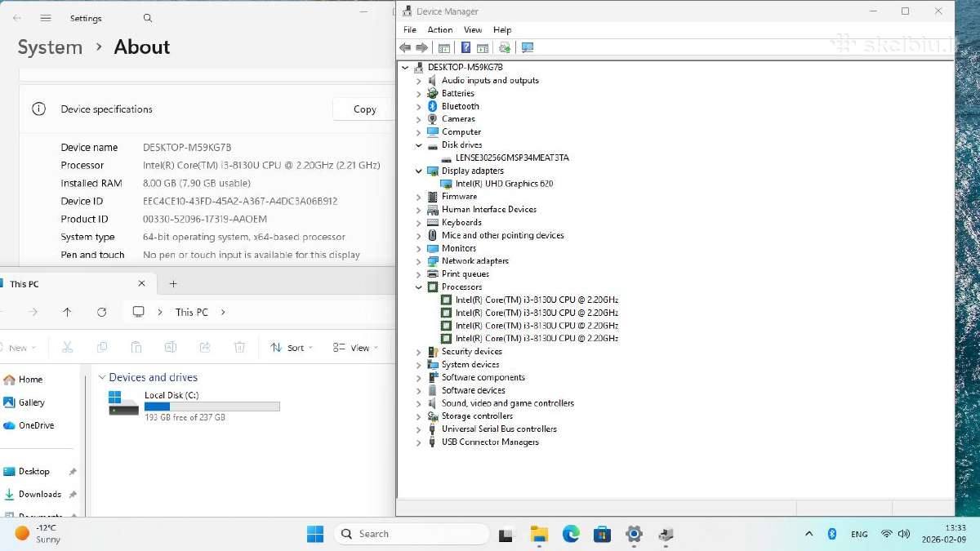This screenshot has height=551, width=980.
Task: Click the taskbar Search box
Action: click(411, 534)
